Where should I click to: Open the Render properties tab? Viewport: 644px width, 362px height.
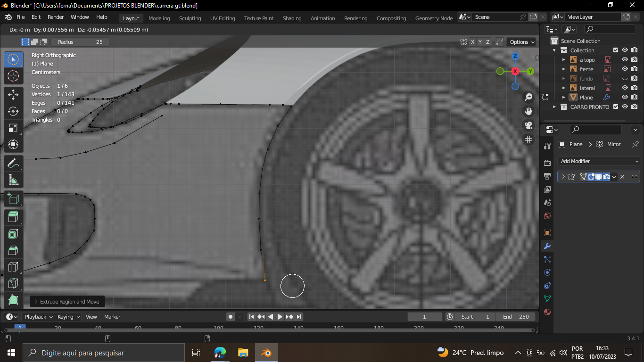click(547, 163)
